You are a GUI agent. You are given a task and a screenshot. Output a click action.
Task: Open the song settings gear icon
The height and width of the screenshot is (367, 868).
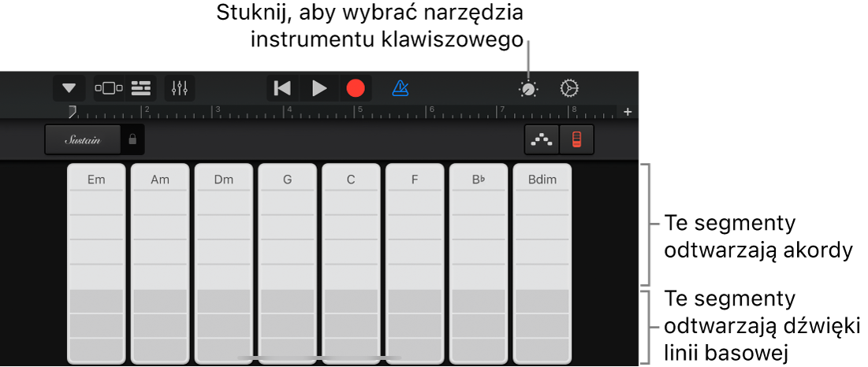[569, 88]
